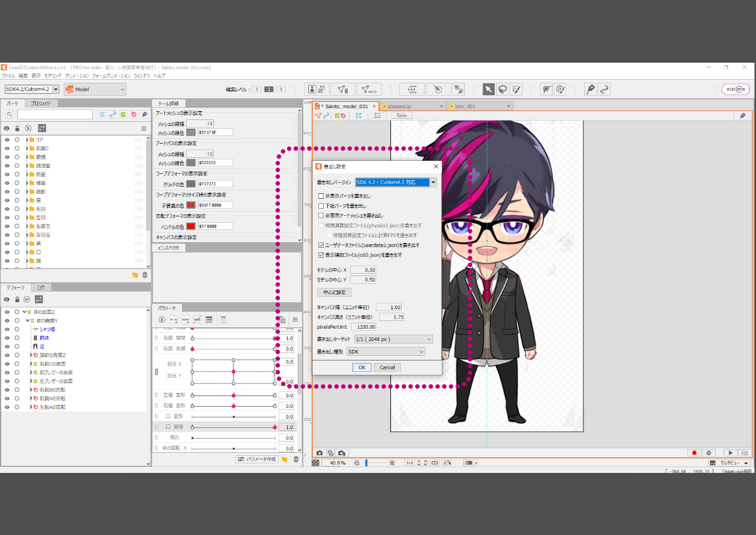
Task: Click the parameter panel trash icon
Action: [x=296, y=459]
